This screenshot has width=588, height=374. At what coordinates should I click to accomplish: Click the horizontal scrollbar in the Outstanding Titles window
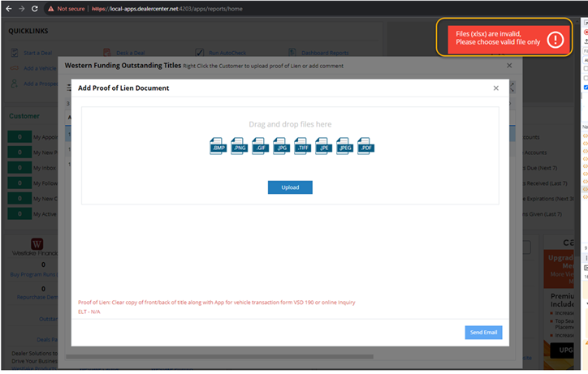click(219, 357)
